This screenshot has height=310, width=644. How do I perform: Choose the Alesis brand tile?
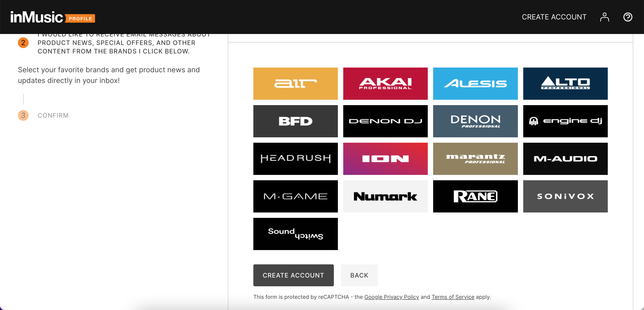[x=475, y=83]
